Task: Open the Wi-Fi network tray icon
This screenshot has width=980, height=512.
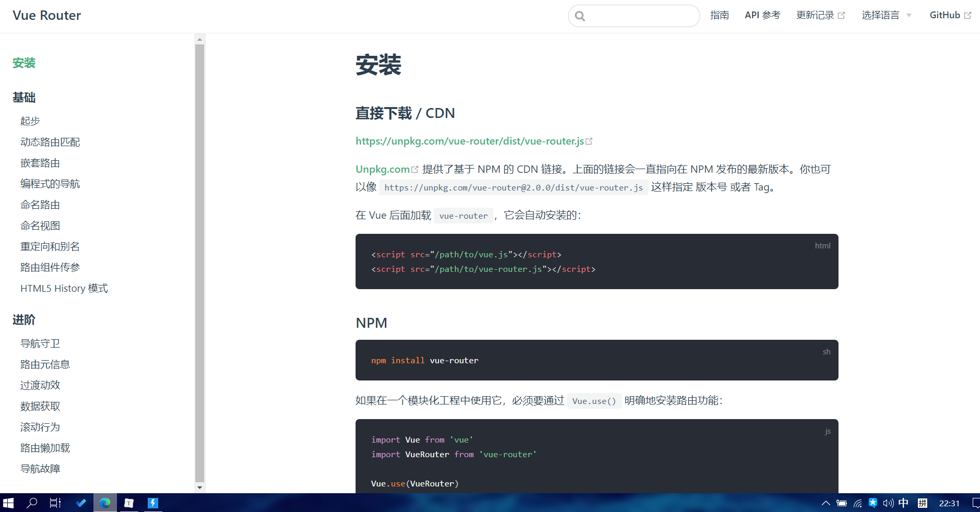Action: (x=858, y=503)
